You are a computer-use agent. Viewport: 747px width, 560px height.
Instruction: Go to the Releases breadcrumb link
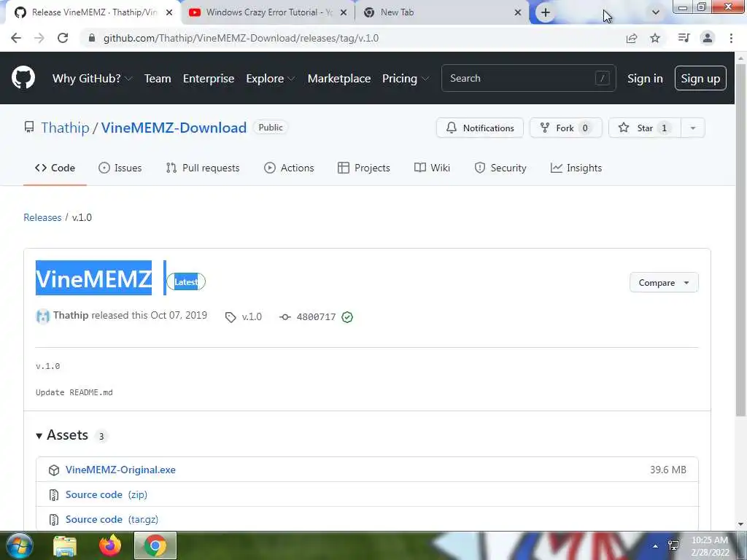click(x=42, y=217)
